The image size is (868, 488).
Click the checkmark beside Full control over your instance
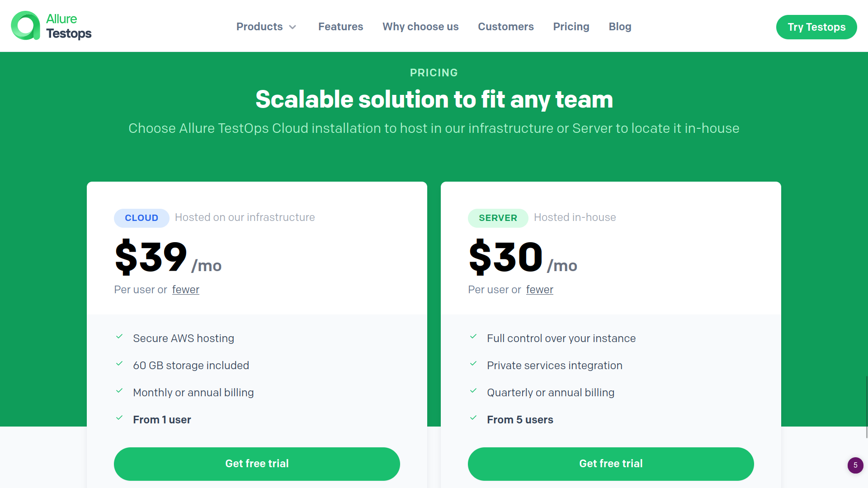point(473,337)
